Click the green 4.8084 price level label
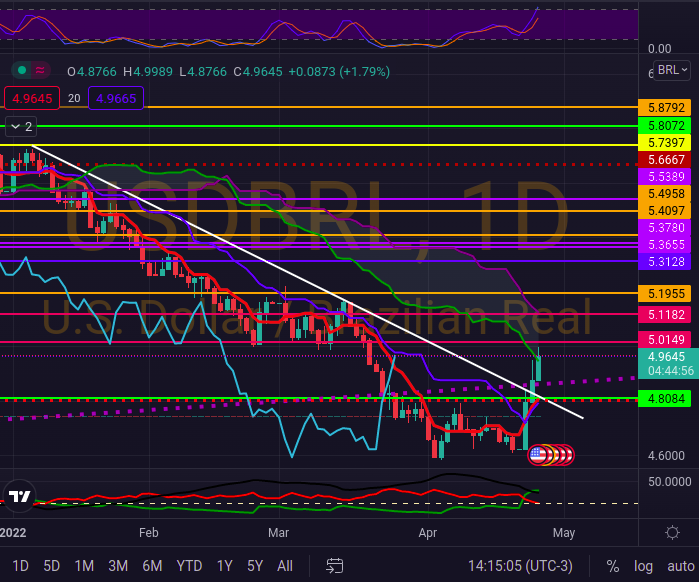Image resolution: width=699 pixels, height=582 pixels. (665, 399)
